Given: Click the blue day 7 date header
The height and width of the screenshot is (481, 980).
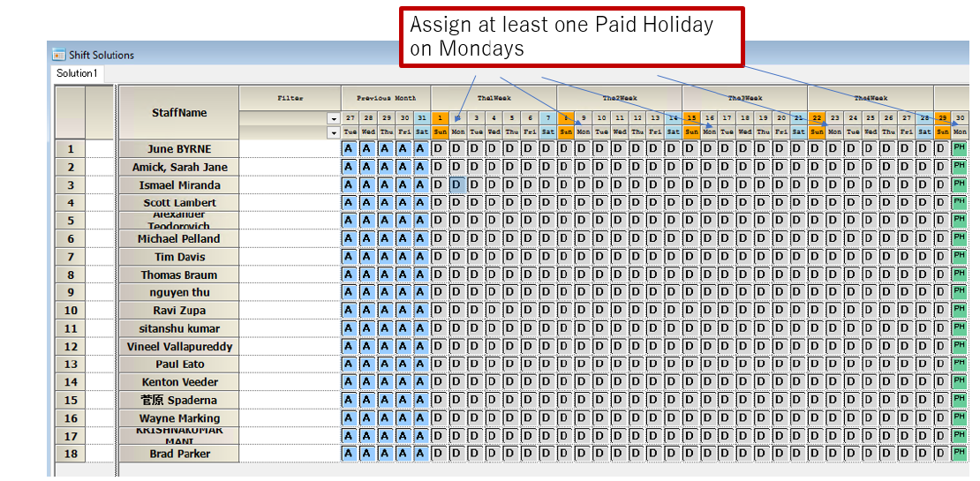Looking at the screenshot, I should pyautogui.click(x=547, y=118).
